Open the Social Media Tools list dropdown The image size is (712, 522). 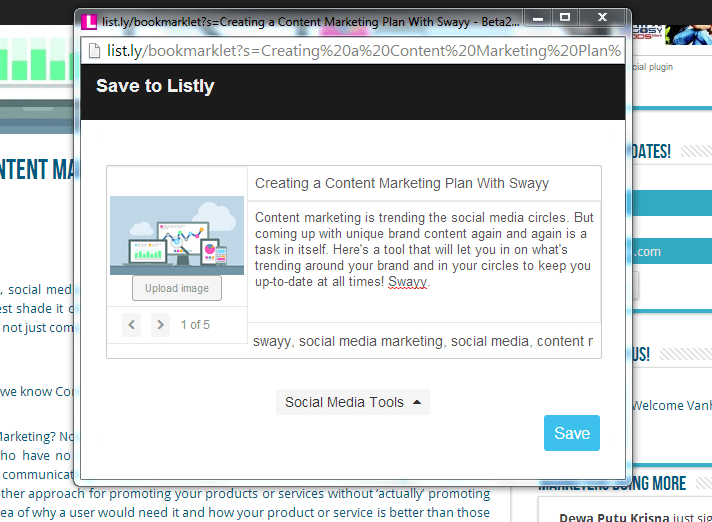pos(353,402)
